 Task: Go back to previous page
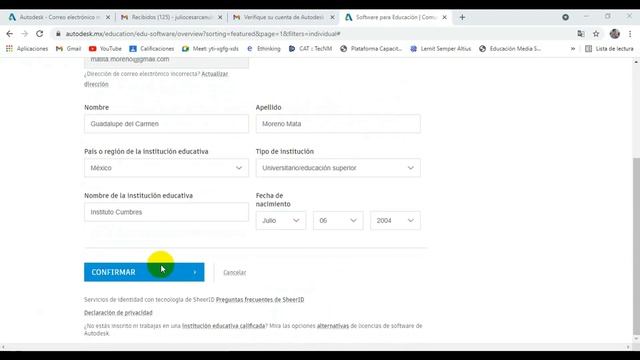[x=10, y=34]
